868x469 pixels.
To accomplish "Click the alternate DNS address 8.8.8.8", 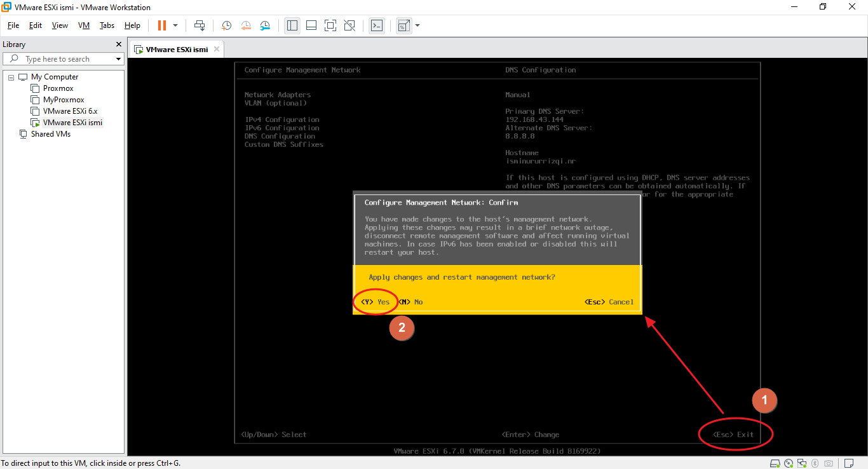I will tap(520, 136).
